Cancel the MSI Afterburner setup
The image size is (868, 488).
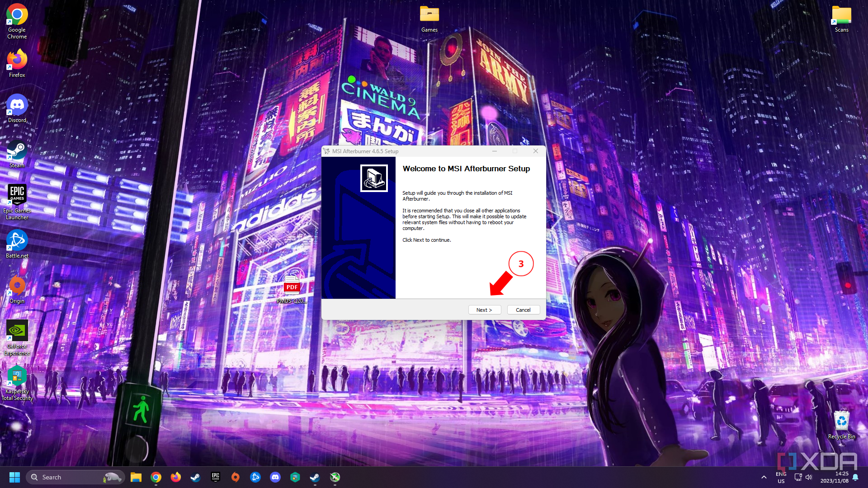[523, 310]
